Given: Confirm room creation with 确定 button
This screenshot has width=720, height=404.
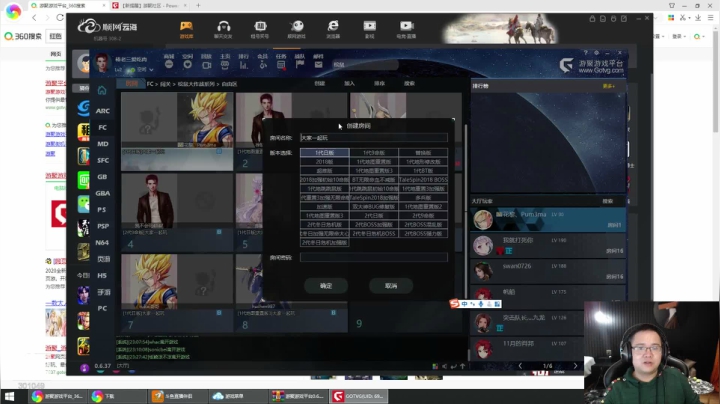Looking at the screenshot, I should (326, 286).
